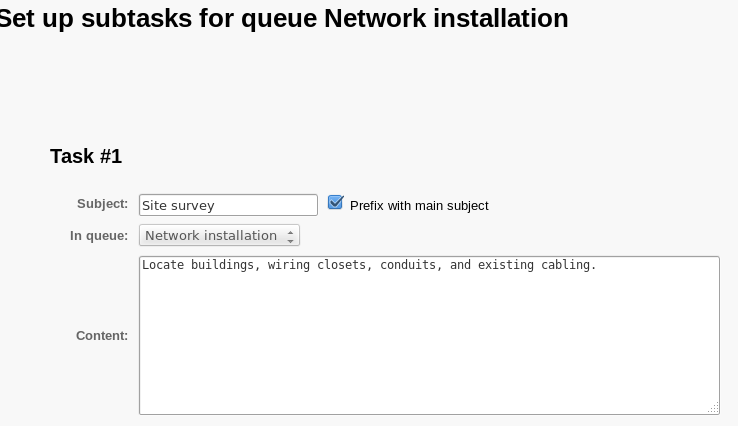Click the resize grip of Content textarea
The height and width of the screenshot is (426, 738).
[714, 408]
